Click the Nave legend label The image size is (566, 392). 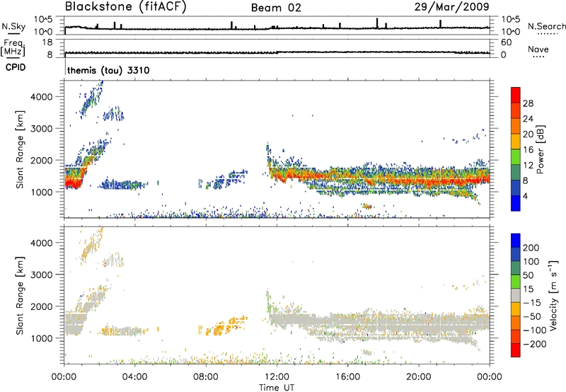click(x=538, y=50)
